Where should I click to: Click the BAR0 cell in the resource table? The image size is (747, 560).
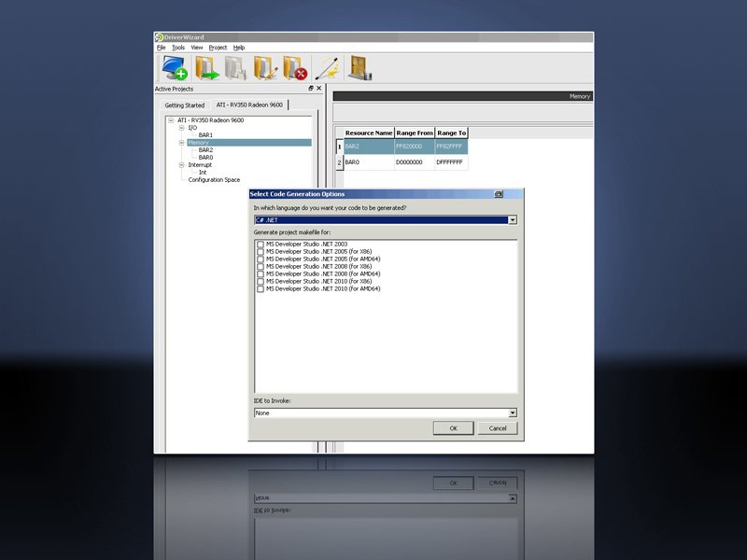pyautogui.click(x=369, y=162)
